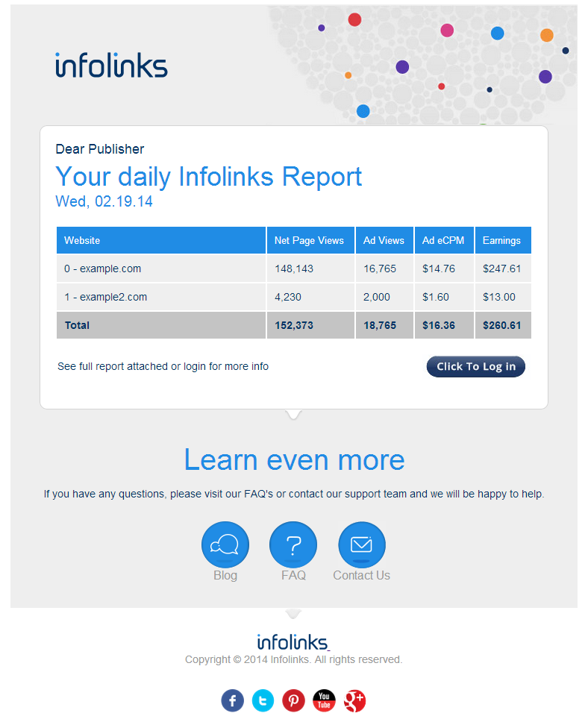
Task: Select the Earnings column header
Action: click(x=503, y=240)
